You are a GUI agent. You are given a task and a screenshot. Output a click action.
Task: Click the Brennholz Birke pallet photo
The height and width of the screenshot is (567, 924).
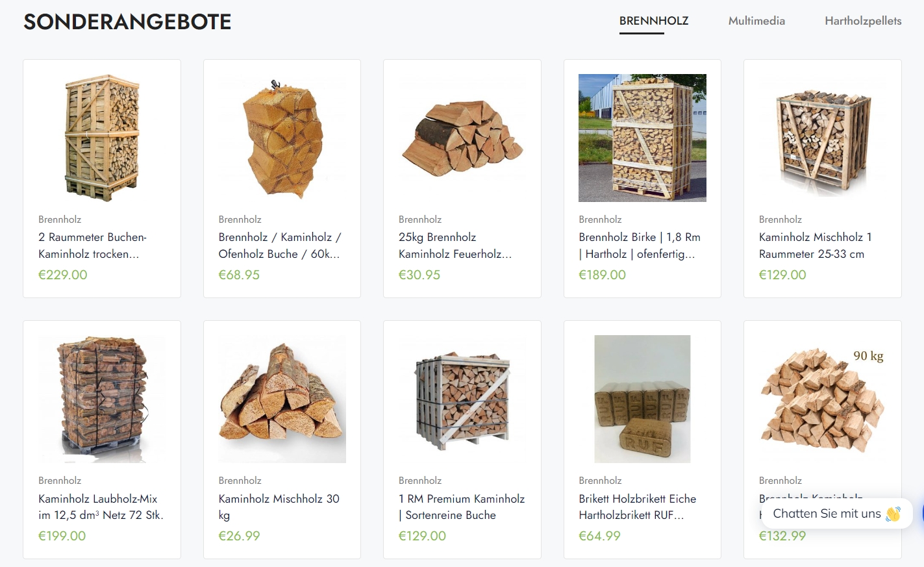pyautogui.click(x=642, y=138)
